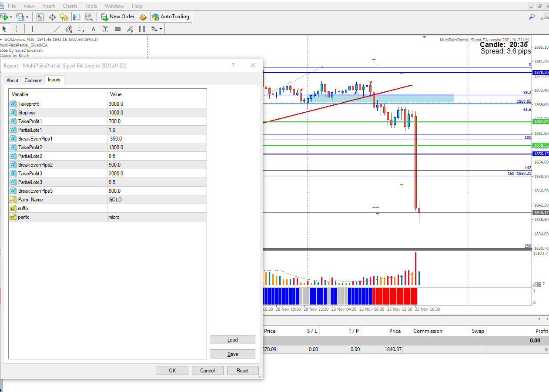Switch to the Common tab

point(33,80)
